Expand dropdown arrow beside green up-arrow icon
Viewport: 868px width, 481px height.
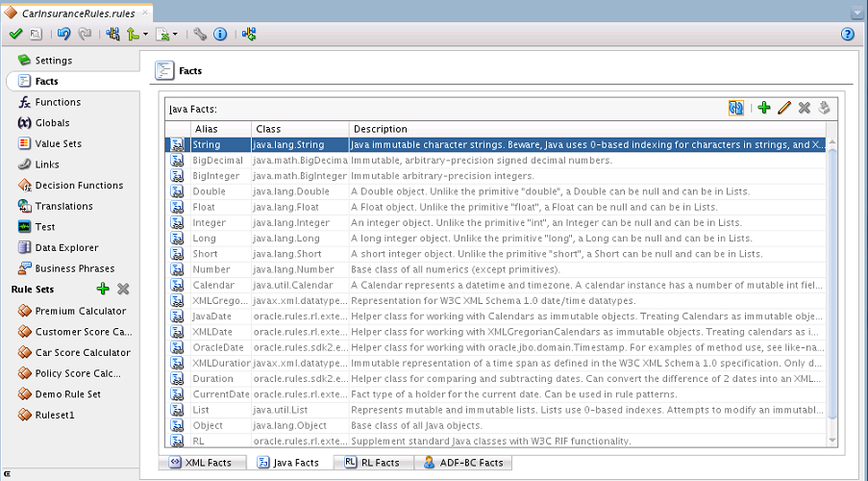[145, 35]
